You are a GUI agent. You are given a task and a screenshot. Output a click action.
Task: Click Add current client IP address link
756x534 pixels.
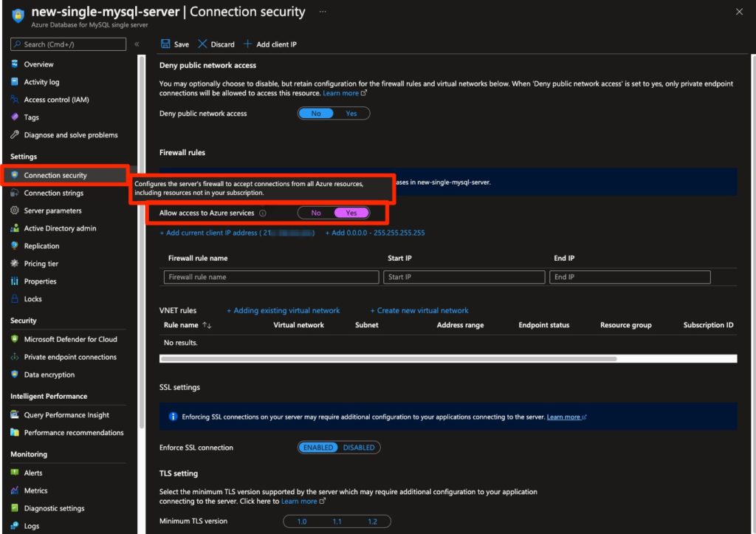(x=237, y=233)
